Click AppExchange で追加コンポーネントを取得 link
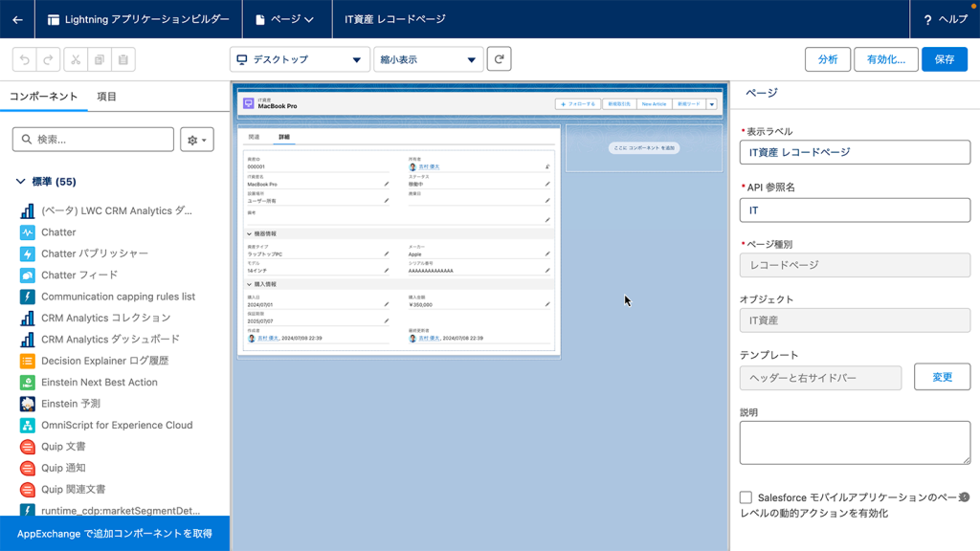Screen dimensions: 980x551 pyautogui.click(x=115, y=534)
